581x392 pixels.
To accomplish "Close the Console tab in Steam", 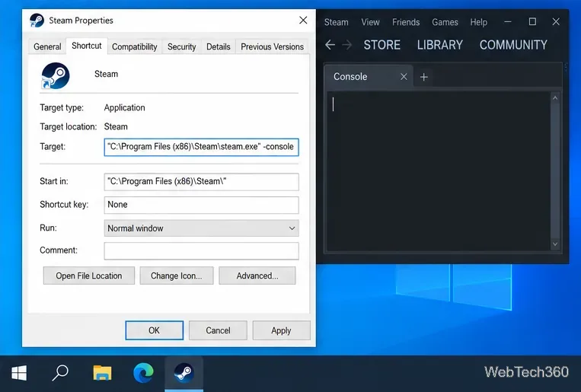I will coord(404,77).
